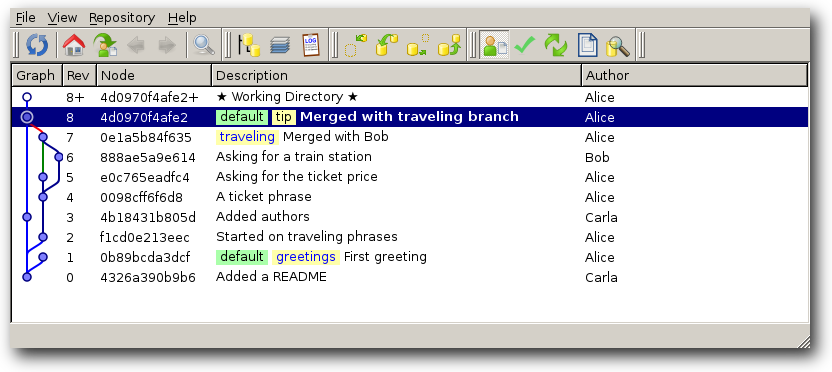Click the working directory graph node circle
The height and width of the screenshot is (372, 832).
pyautogui.click(x=27, y=97)
